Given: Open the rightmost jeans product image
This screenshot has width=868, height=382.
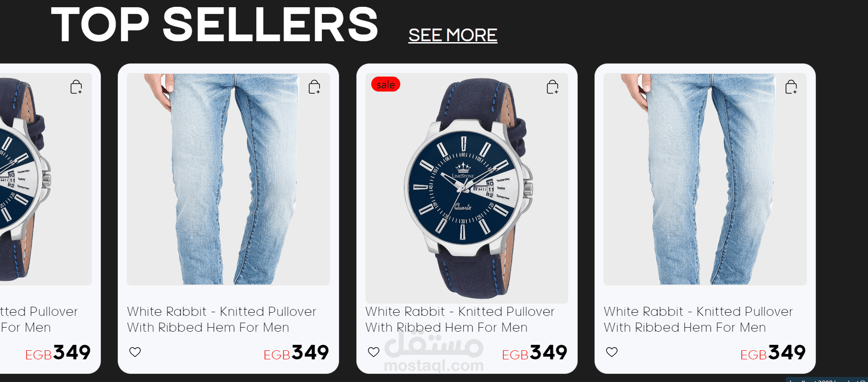Looking at the screenshot, I should [705, 179].
